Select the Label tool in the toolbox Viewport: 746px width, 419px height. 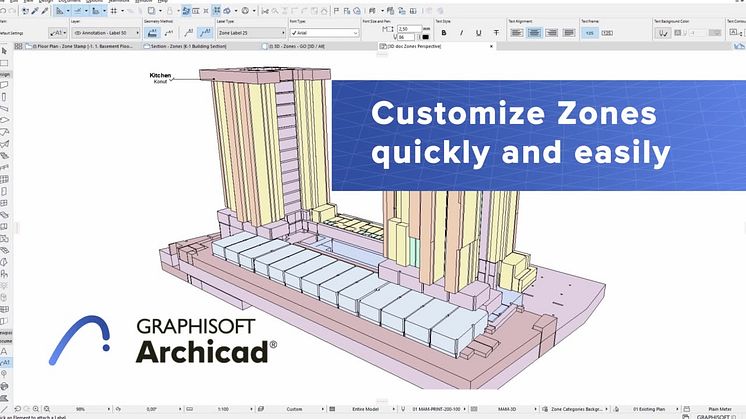pos(5,362)
